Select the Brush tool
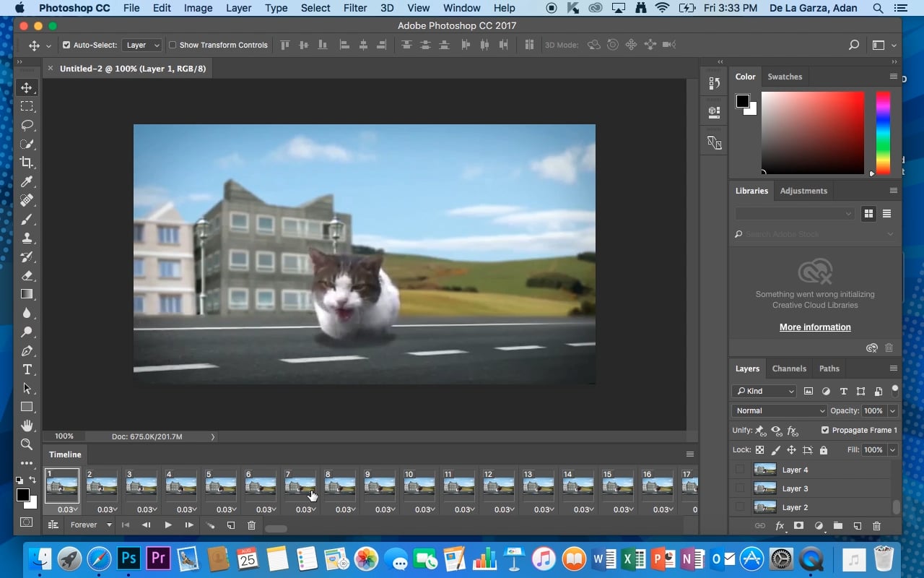Screen dimensions: 924x578 (27, 219)
